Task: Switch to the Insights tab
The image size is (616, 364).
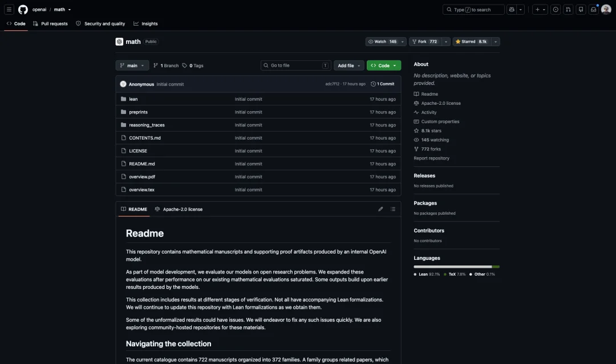Action: point(145,23)
